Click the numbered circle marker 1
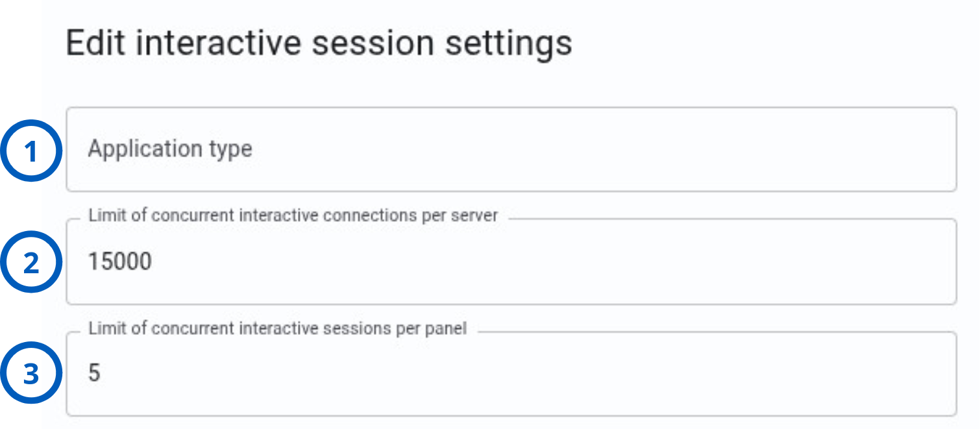 pos(31,151)
